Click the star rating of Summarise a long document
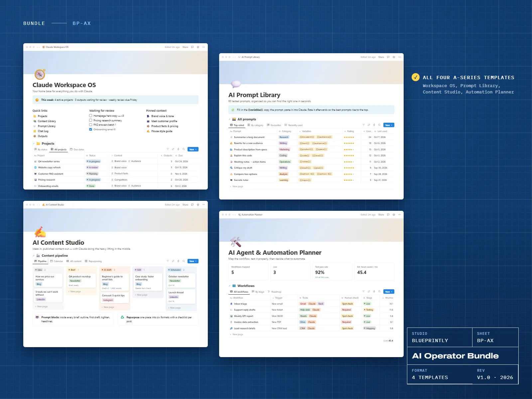532x399 pixels. [349, 137]
